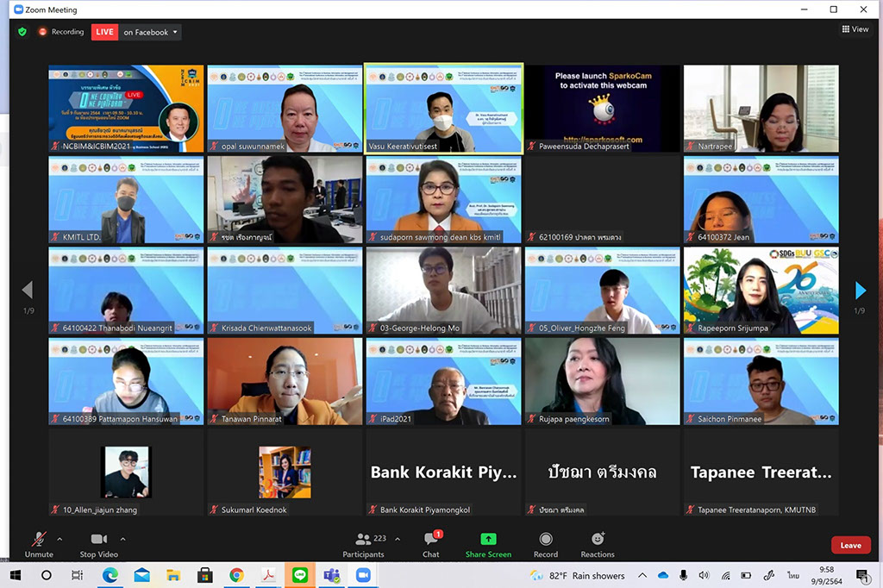Viewport: 883px width, 588px height.
Task: Open Mail app from taskbar
Action: [x=142, y=575]
